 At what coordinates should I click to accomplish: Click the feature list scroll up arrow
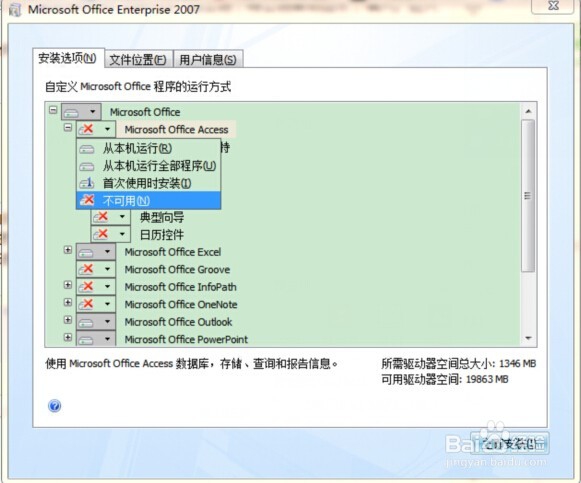[528, 111]
